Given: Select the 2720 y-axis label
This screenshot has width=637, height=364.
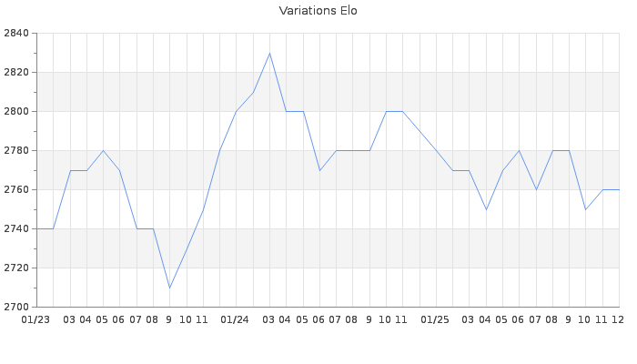Looking at the screenshot, I should (16, 268).
